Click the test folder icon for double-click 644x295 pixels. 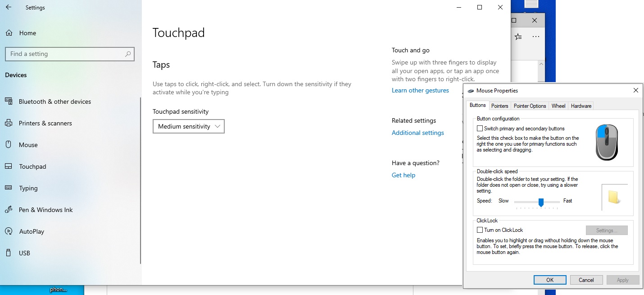614,197
